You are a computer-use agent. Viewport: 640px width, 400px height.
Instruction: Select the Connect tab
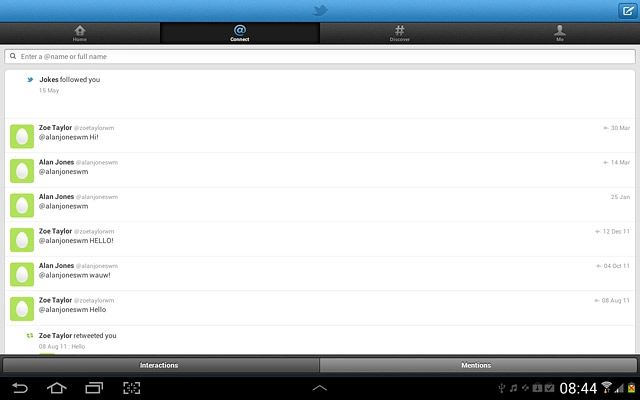[x=240, y=33]
